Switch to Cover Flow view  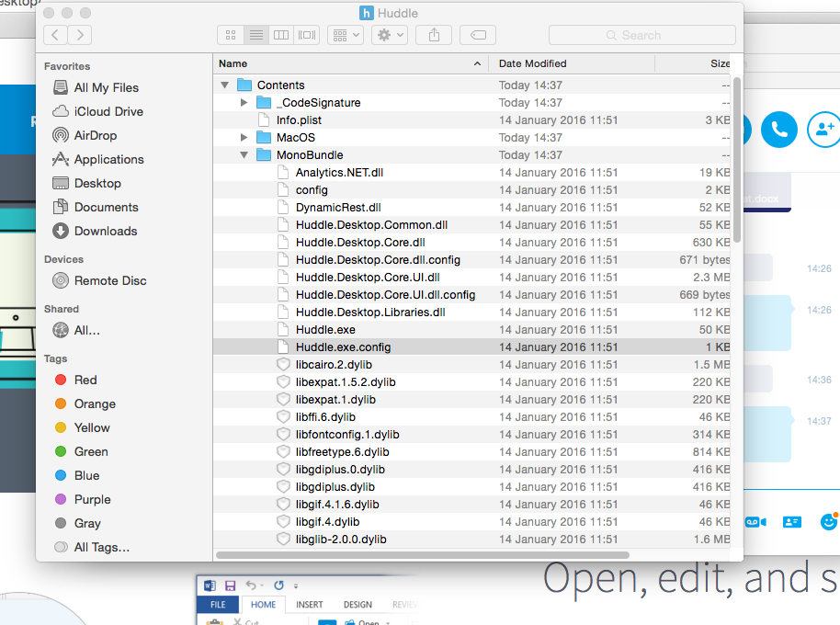[307, 35]
